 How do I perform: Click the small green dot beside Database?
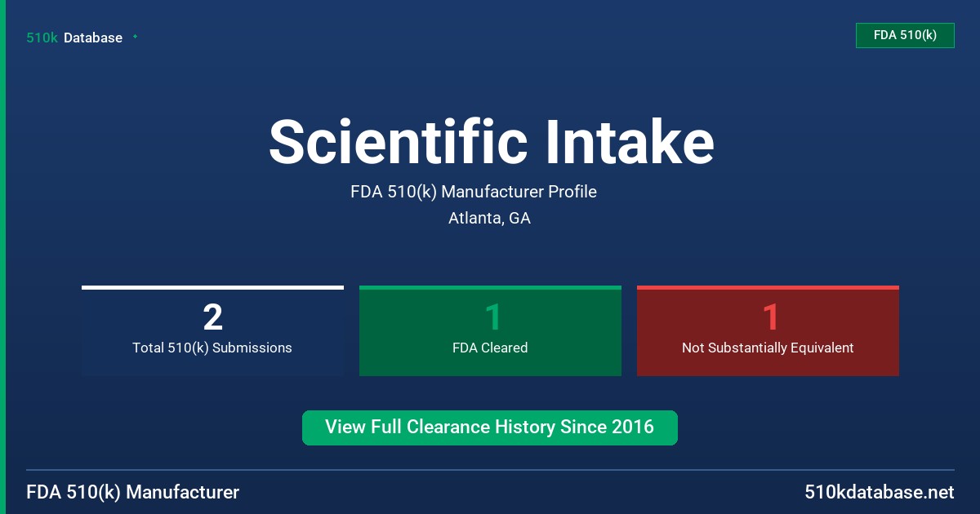(135, 37)
